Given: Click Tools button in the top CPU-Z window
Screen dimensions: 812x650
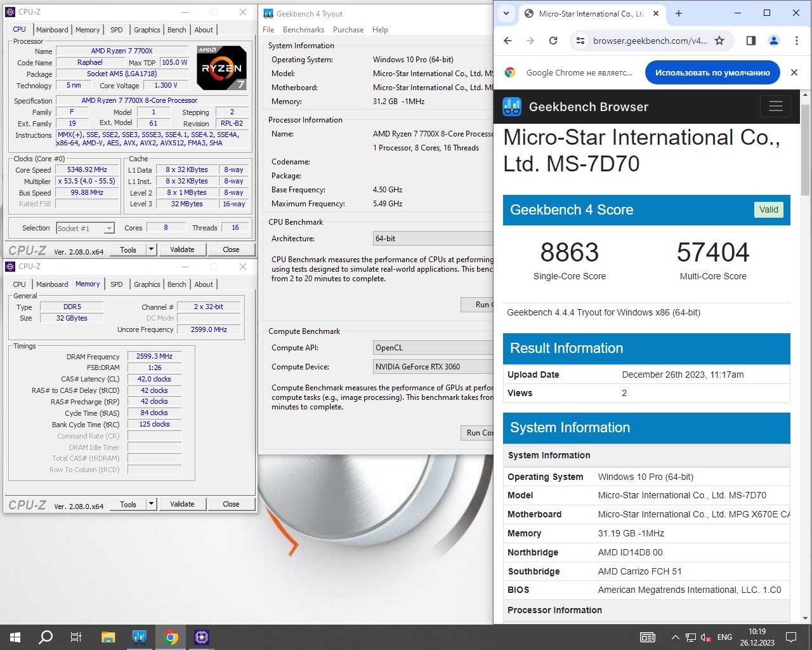Looking at the screenshot, I should point(128,249).
